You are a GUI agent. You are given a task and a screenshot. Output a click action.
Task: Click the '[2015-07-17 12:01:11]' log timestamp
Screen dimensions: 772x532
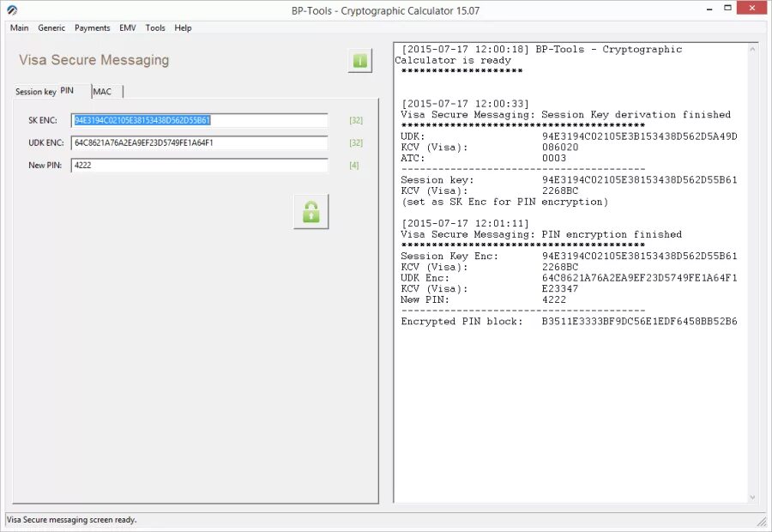pyautogui.click(x=465, y=224)
